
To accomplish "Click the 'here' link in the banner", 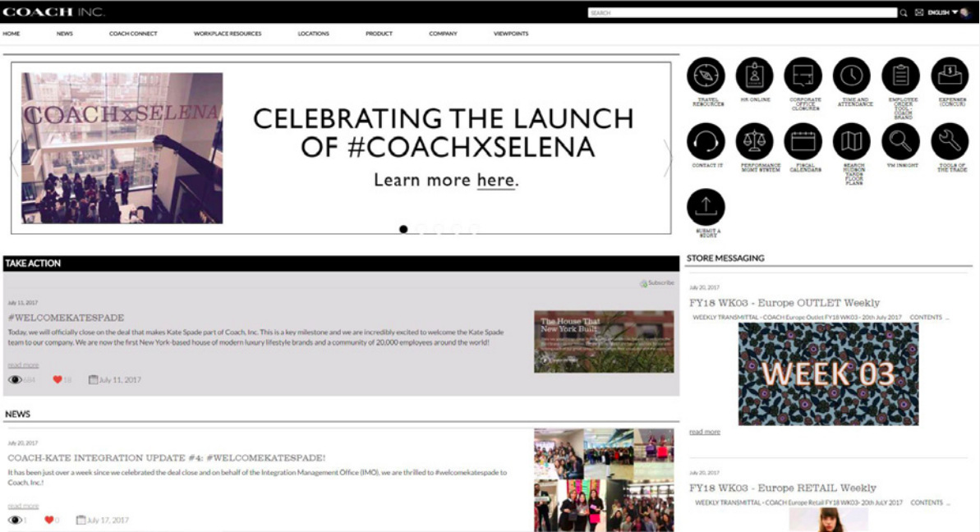I will coord(495,180).
